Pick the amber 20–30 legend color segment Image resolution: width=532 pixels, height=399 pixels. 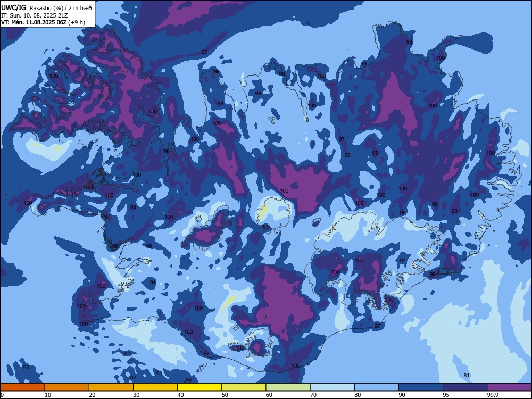111,387
